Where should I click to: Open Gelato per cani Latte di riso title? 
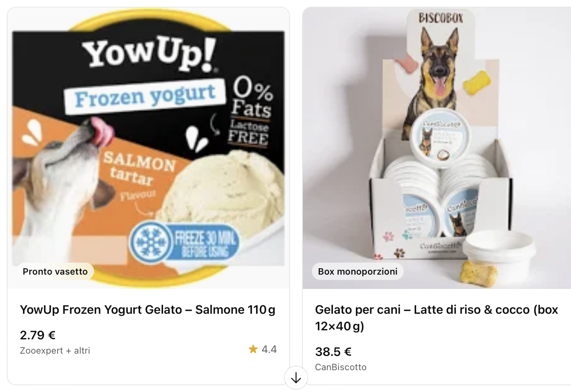click(x=437, y=318)
